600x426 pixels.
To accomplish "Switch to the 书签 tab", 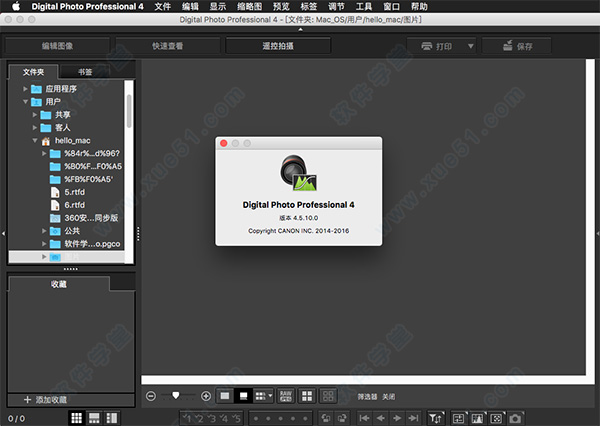I will [x=85, y=72].
